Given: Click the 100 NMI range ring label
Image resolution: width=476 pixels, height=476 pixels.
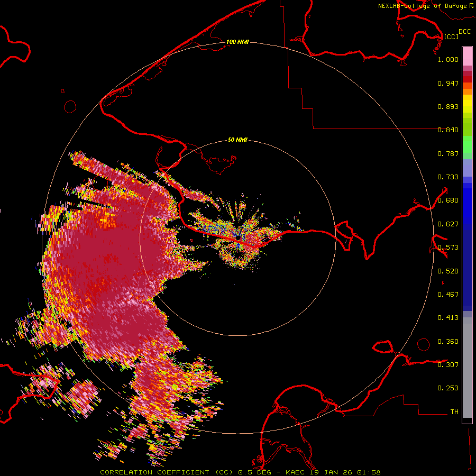Looking at the screenshot, I should coord(237,42).
